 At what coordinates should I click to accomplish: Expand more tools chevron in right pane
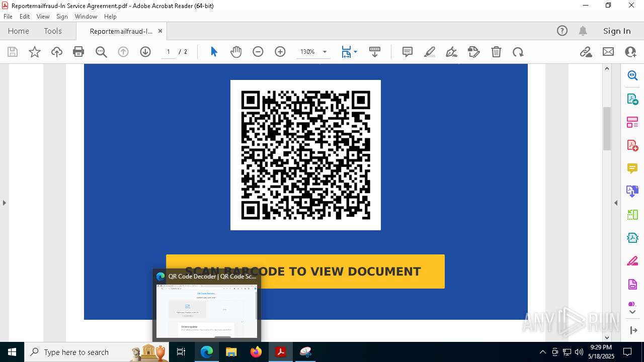pos(632,312)
